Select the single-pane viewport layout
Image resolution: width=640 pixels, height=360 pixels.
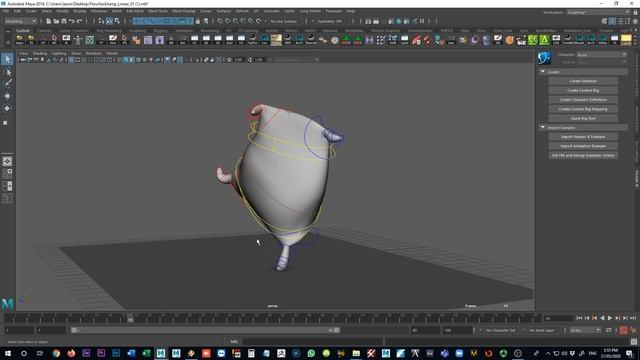coord(7,161)
